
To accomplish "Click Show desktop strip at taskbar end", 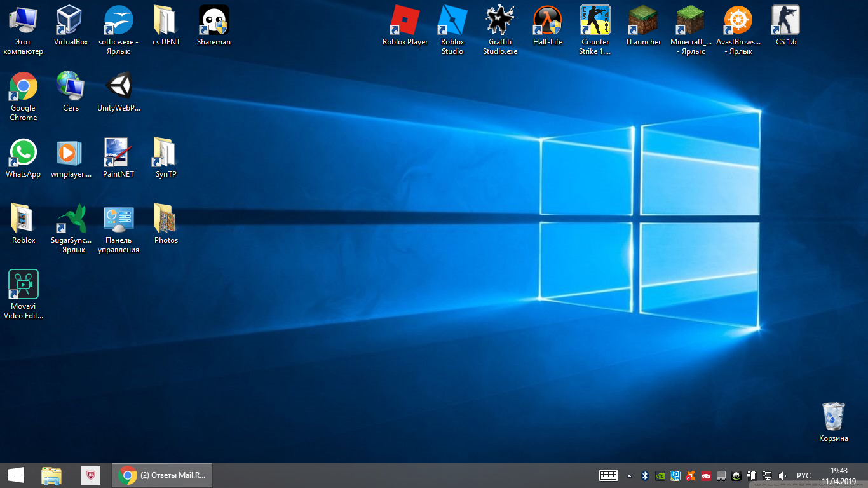I will (866, 475).
